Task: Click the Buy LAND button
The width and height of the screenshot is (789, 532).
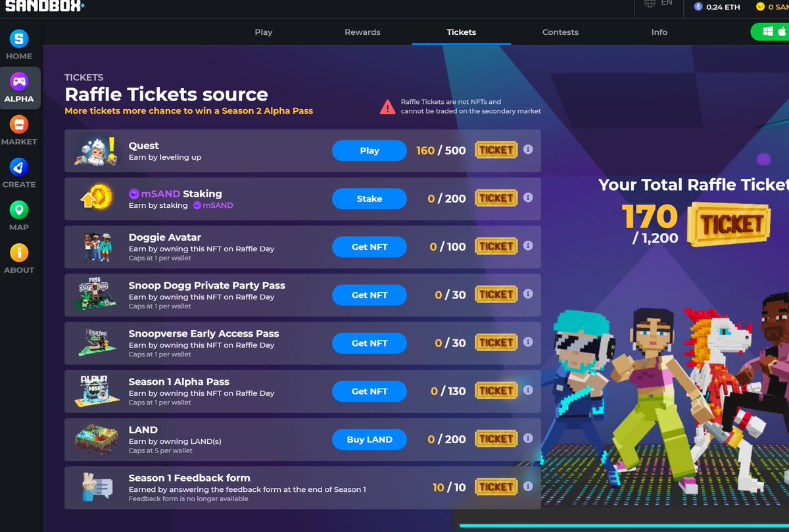Action: 370,439
